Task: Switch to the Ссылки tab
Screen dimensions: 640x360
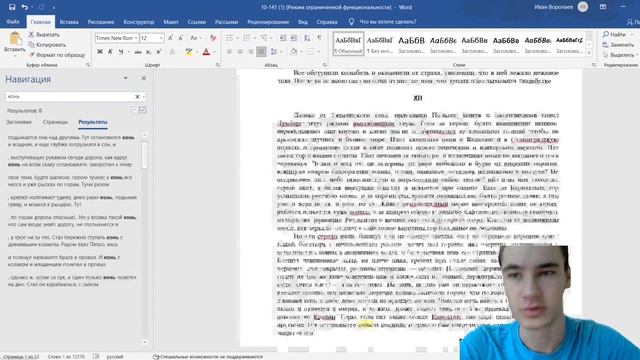Action: pos(197,22)
